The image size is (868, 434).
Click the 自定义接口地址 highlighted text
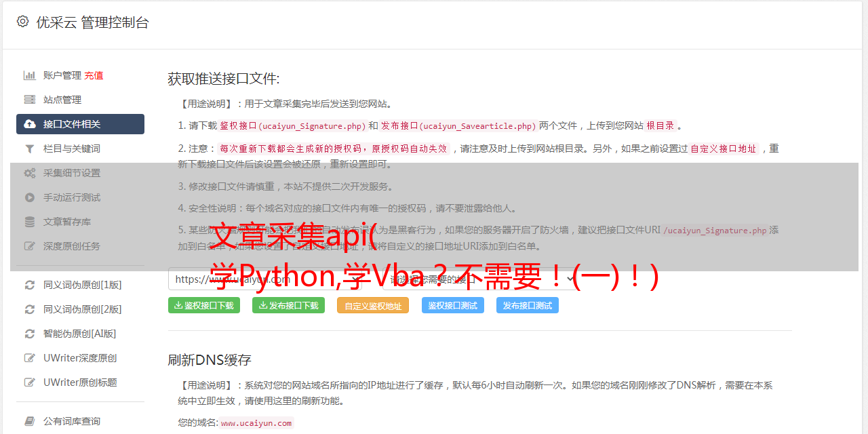tap(724, 149)
